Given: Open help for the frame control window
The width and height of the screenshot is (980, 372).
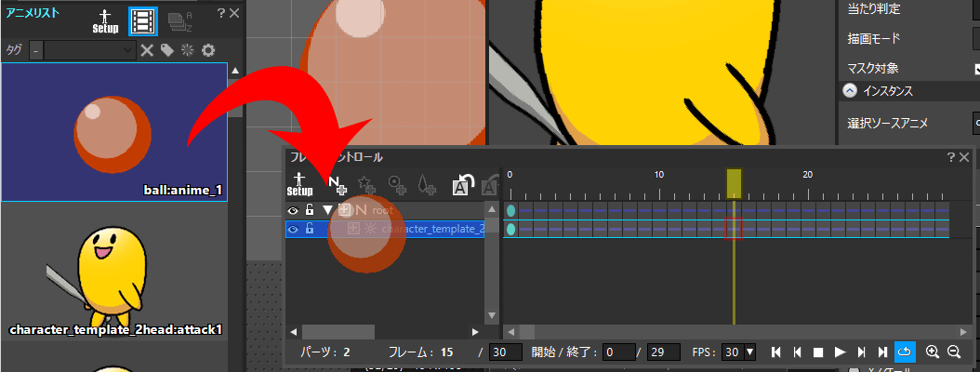Looking at the screenshot, I should point(951,157).
